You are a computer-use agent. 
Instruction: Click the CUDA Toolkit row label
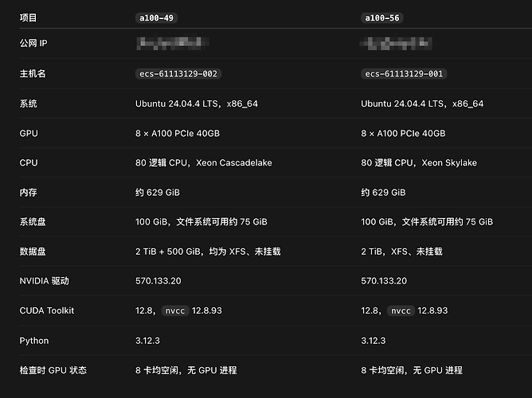(47, 310)
